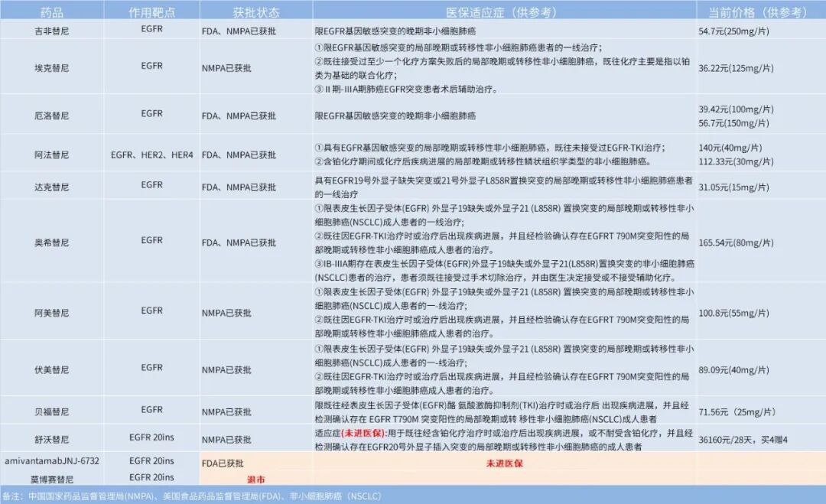Image resolution: width=826 pixels, height=504 pixels.
Task: Click the red 未进医保 cell for amivantamab
Action: (x=504, y=463)
